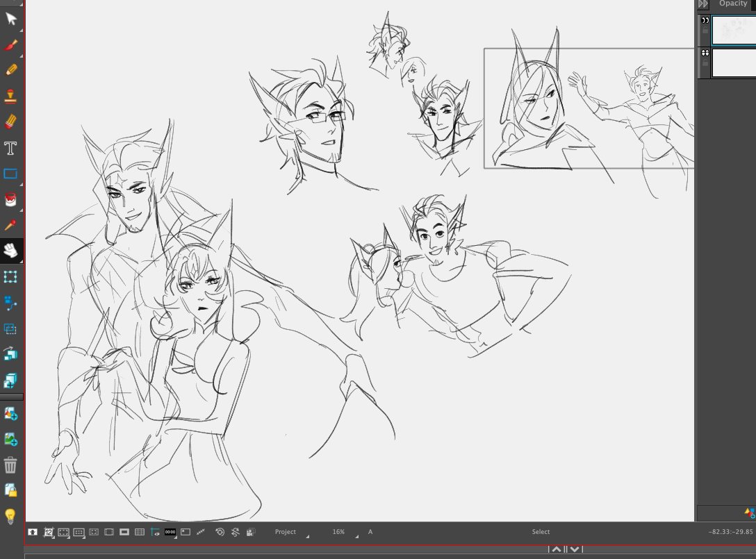
Task: Click the 00:00 timecode display icon
Action: point(170,532)
